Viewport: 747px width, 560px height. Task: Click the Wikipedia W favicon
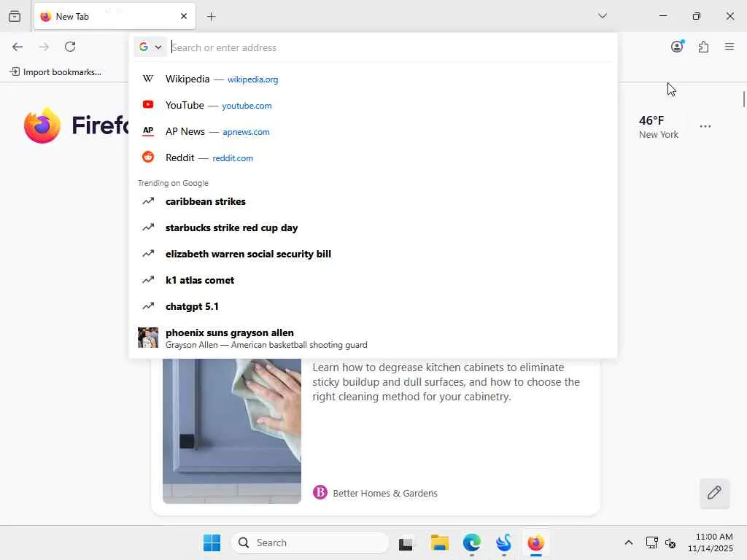pyautogui.click(x=148, y=79)
